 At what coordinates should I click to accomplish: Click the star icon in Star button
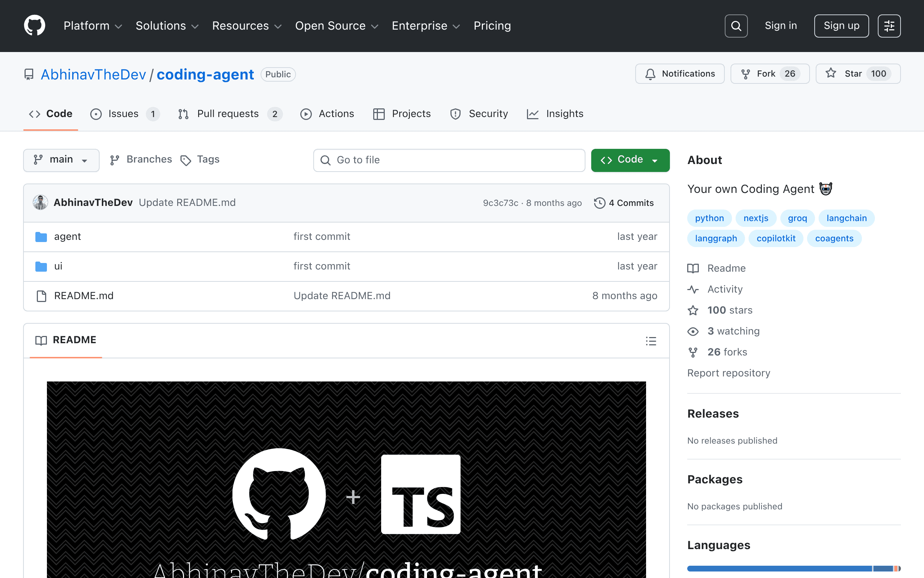pyautogui.click(x=831, y=73)
